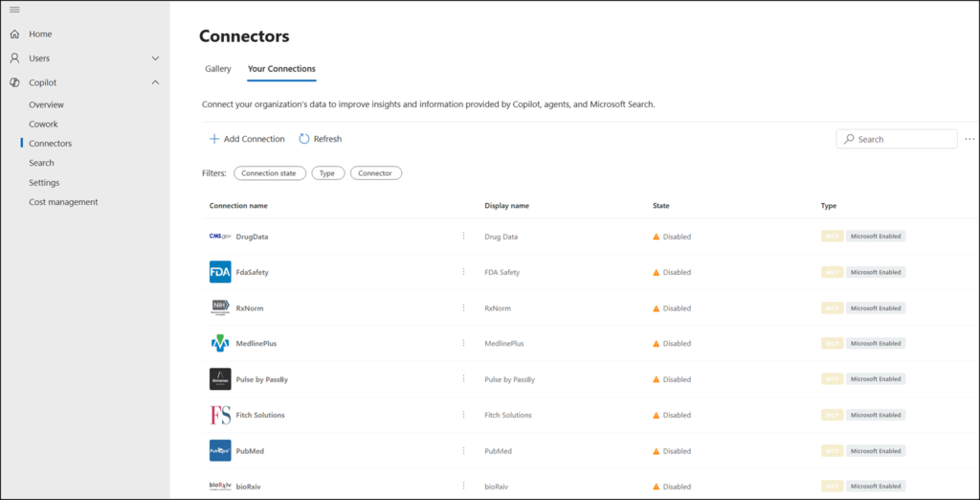The height and width of the screenshot is (500, 980).
Task: Click Disabled state text in RxNorm row
Action: click(677, 307)
